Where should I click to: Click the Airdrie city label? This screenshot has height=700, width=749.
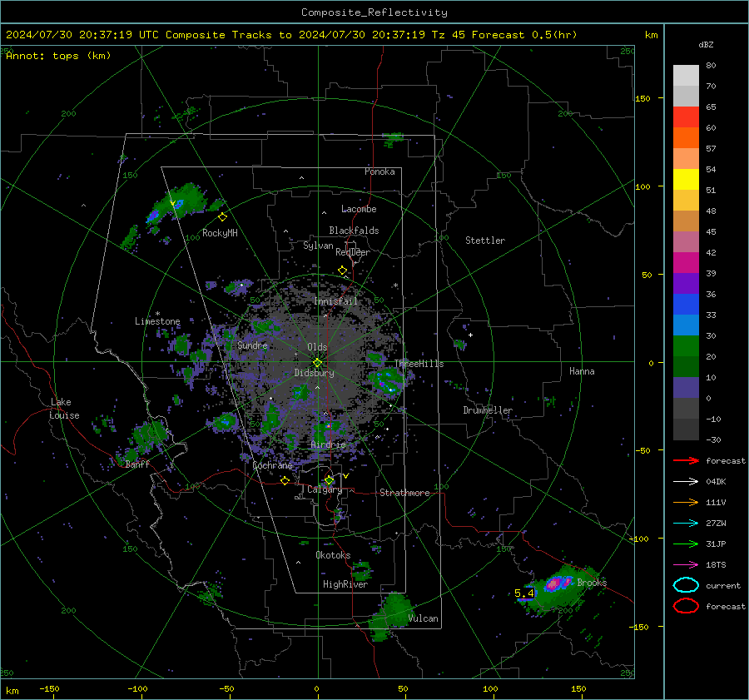328,444
